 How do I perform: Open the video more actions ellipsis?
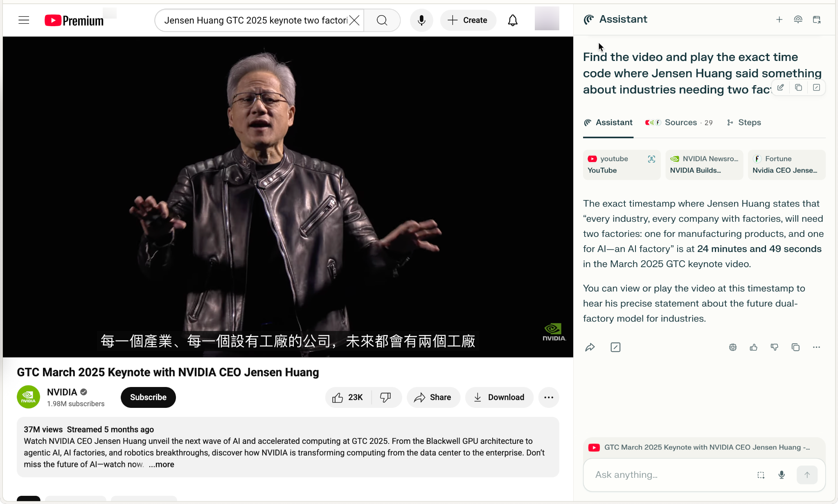[x=549, y=397]
